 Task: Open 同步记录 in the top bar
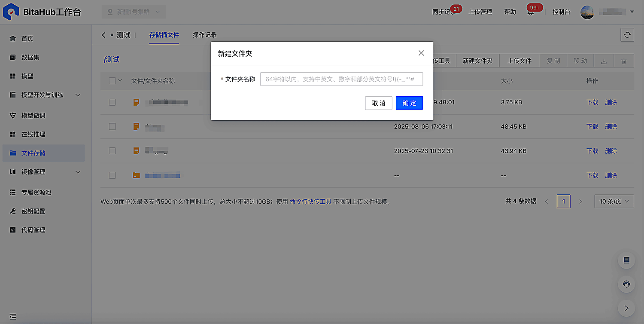click(x=444, y=12)
